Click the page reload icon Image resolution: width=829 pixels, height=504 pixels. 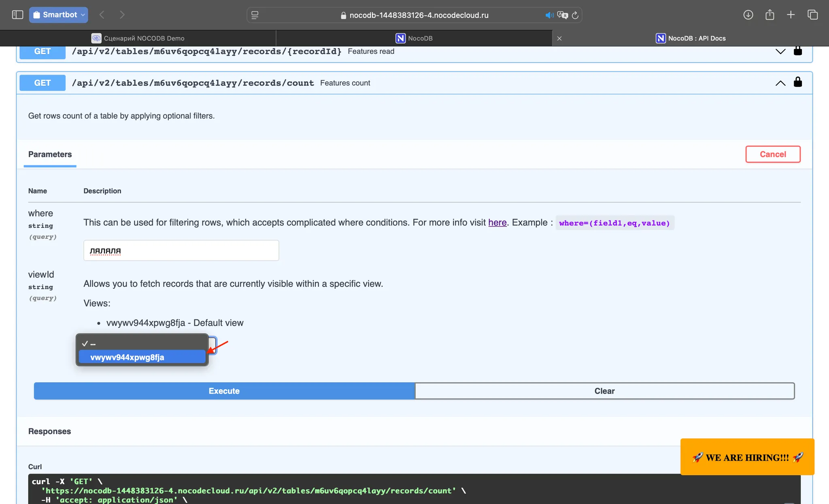point(575,15)
